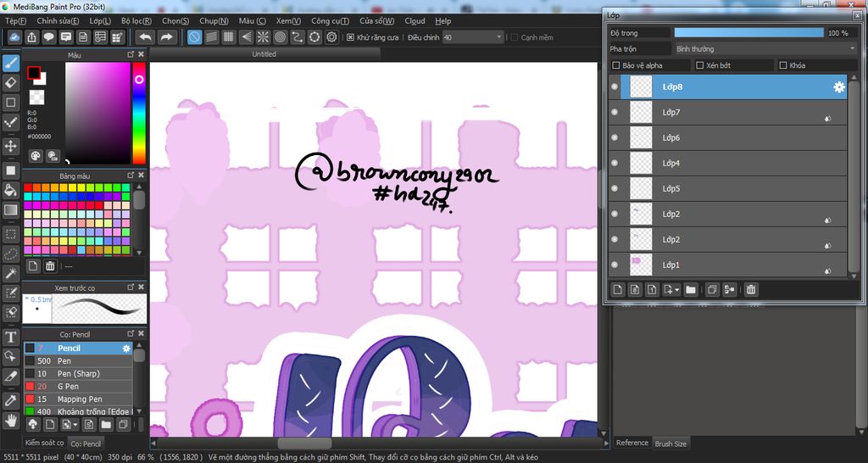Delete layer using trash icon in layer panel
The image size is (868, 463).
click(751, 289)
